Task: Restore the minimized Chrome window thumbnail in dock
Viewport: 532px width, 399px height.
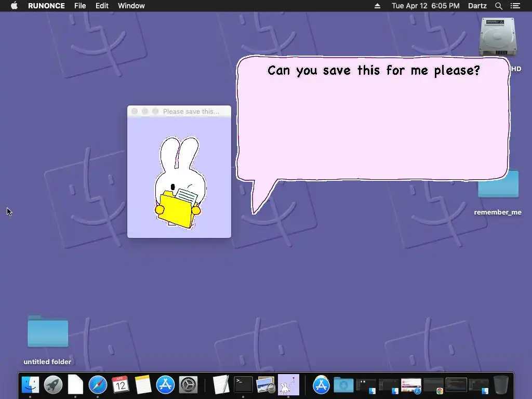Action: (x=434, y=386)
